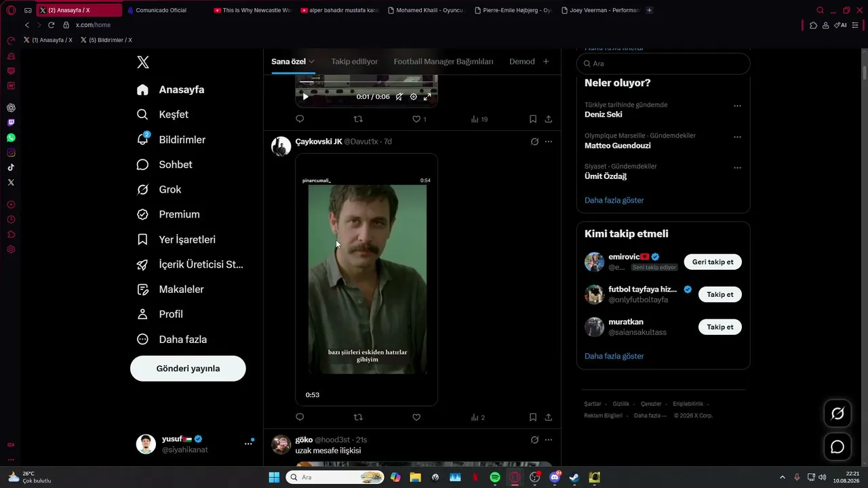Reply to the Çaykovski JK post

click(x=300, y=418)
